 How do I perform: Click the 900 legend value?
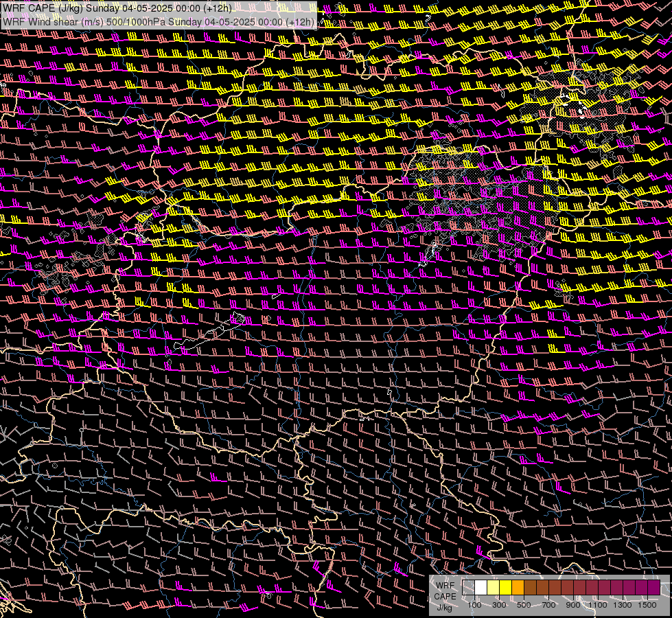(573, 605)
